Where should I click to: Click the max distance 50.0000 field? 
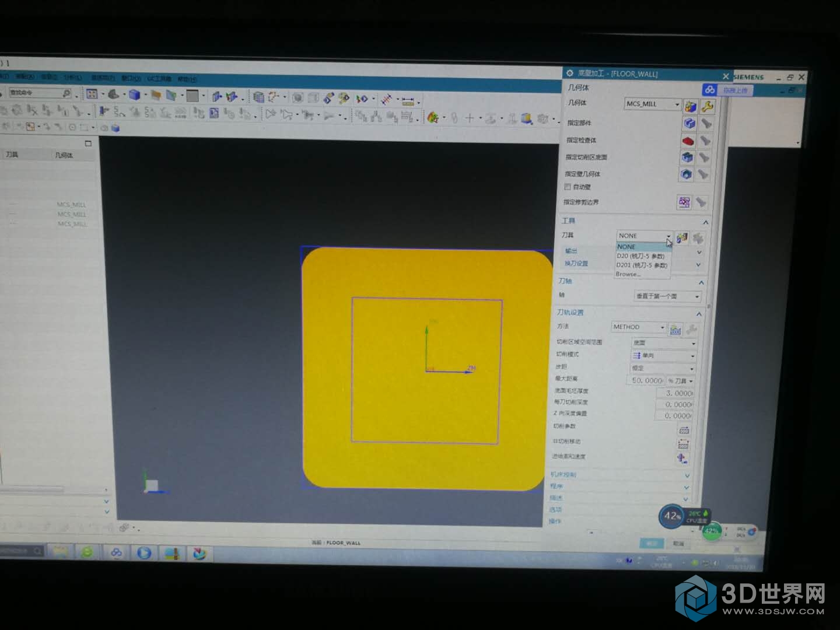pyautogui.click(x=646, y=381)
